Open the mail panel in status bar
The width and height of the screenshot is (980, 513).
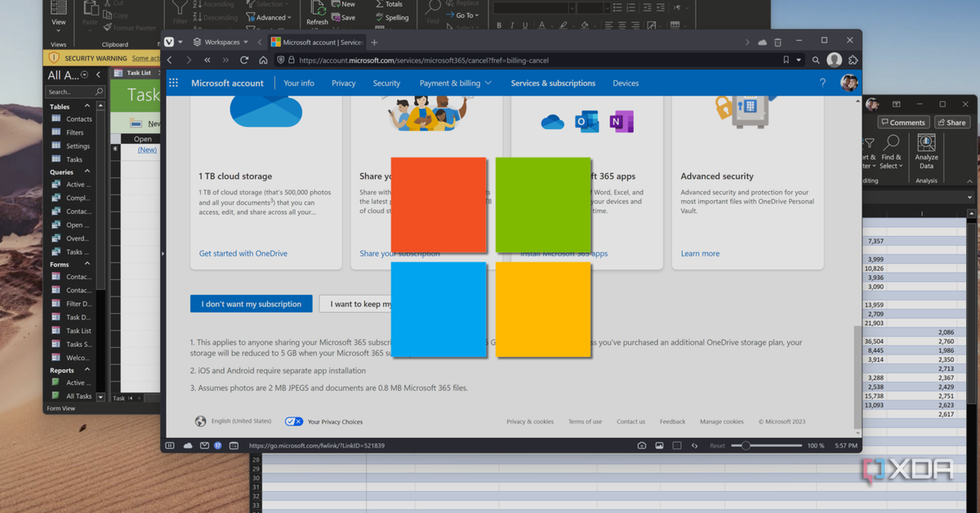tap(203, 446)
